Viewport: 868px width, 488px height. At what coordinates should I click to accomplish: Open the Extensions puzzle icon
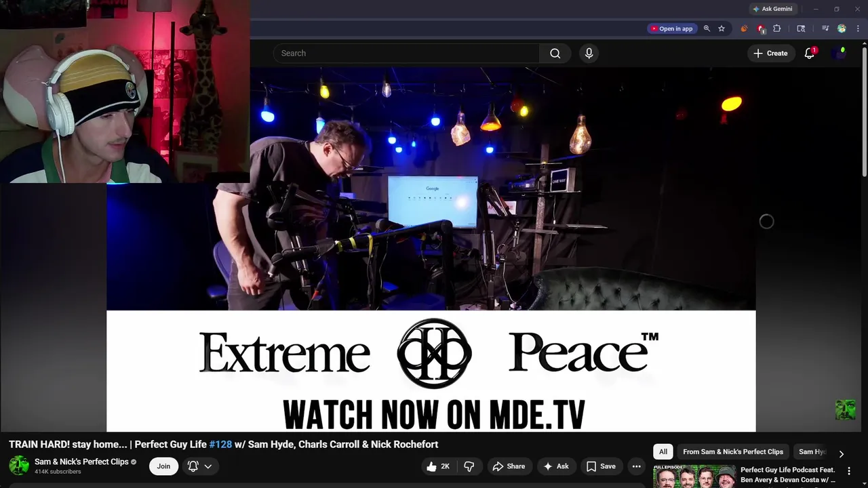(x=777, y=28)
